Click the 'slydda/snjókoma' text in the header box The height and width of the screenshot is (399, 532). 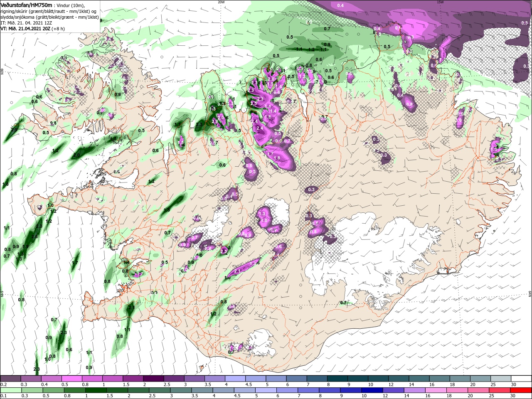pyautogui.click(x=17, y=17)
